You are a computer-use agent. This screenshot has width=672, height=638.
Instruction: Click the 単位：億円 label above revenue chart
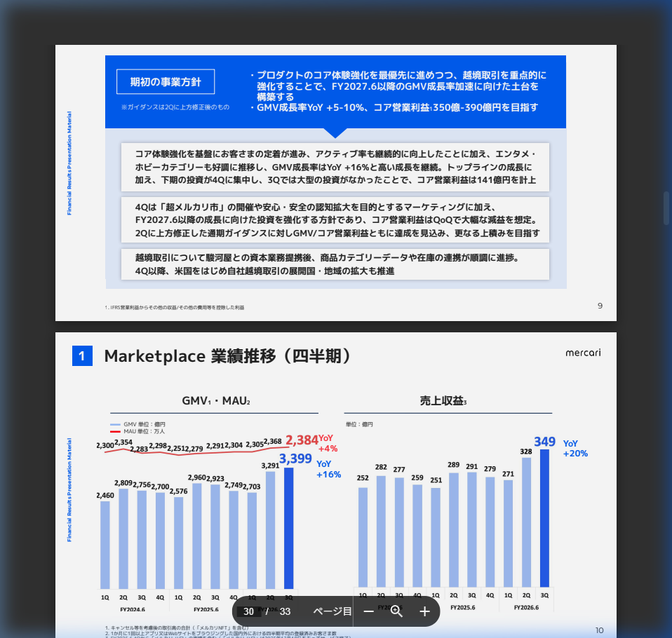359,424
